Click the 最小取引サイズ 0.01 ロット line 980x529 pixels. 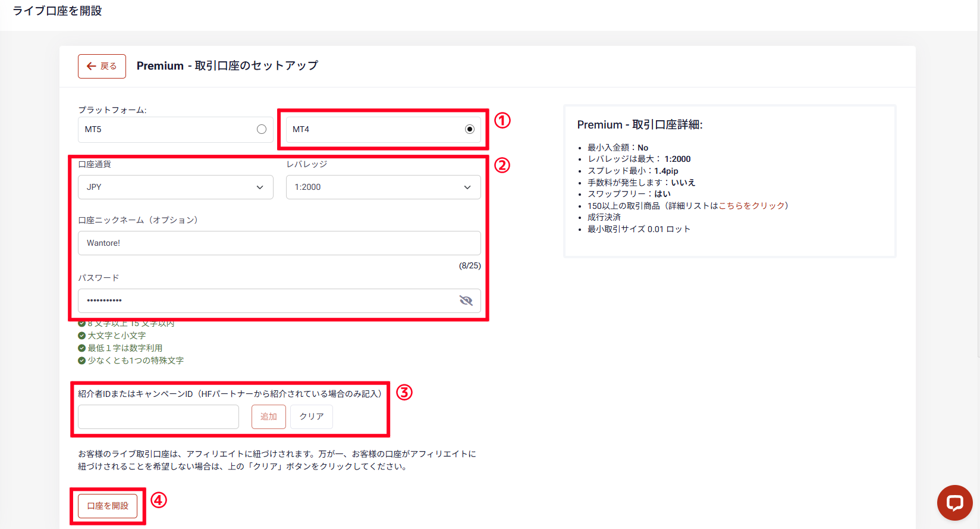coord(639,229)
